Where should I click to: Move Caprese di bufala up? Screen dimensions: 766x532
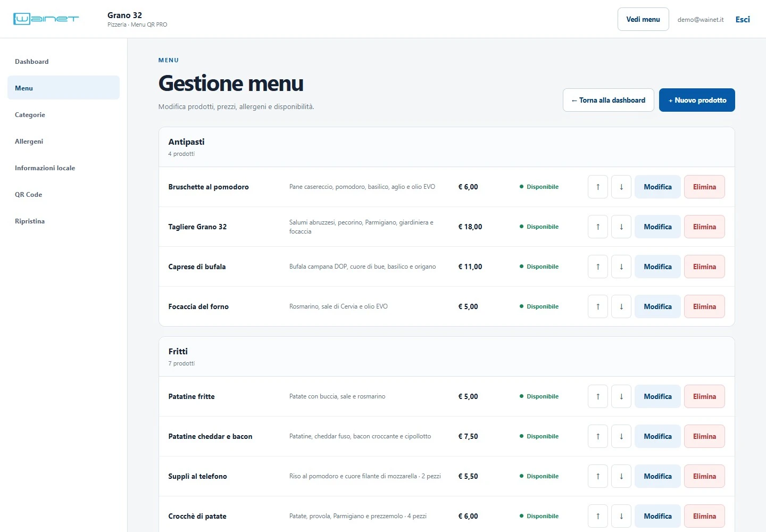pyautogui.click(x=598, y=267)
